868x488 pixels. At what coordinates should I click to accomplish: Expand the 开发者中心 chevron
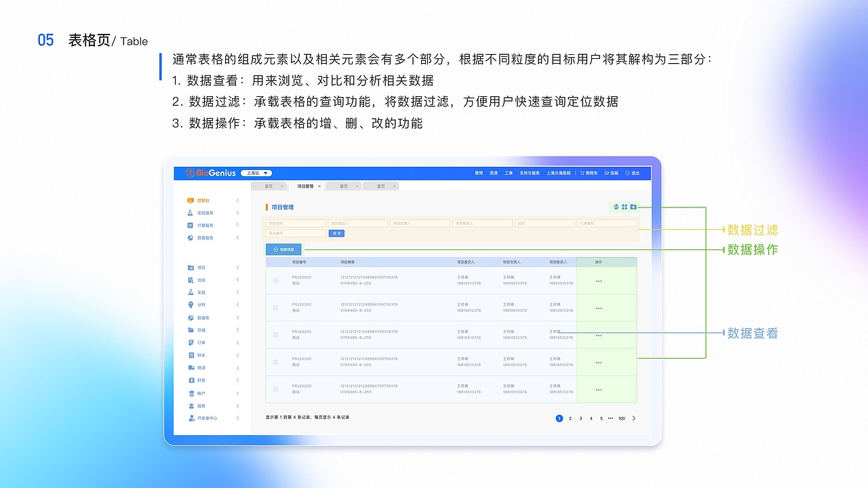click(237, 418)
